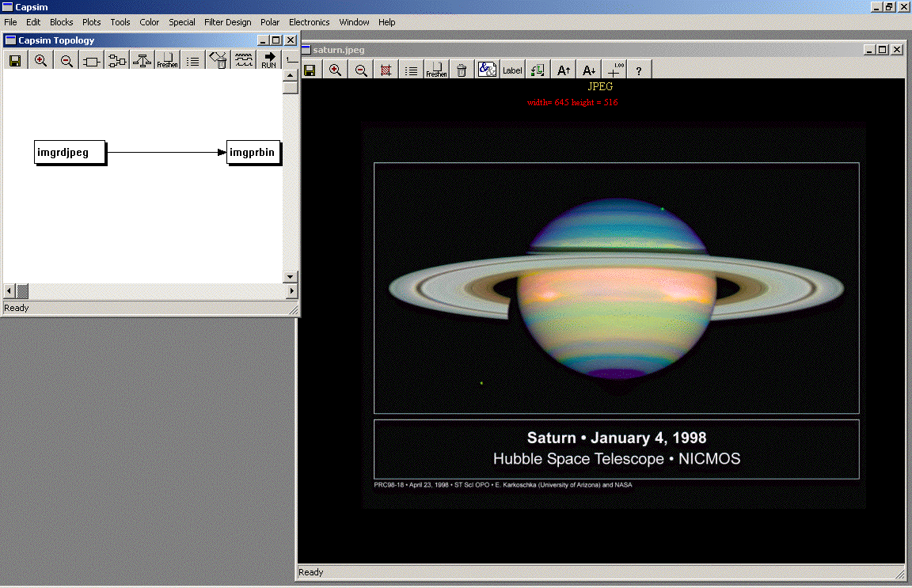The image size is (912, 588).
Task: Open the Color menu
Action: (149, 22)
